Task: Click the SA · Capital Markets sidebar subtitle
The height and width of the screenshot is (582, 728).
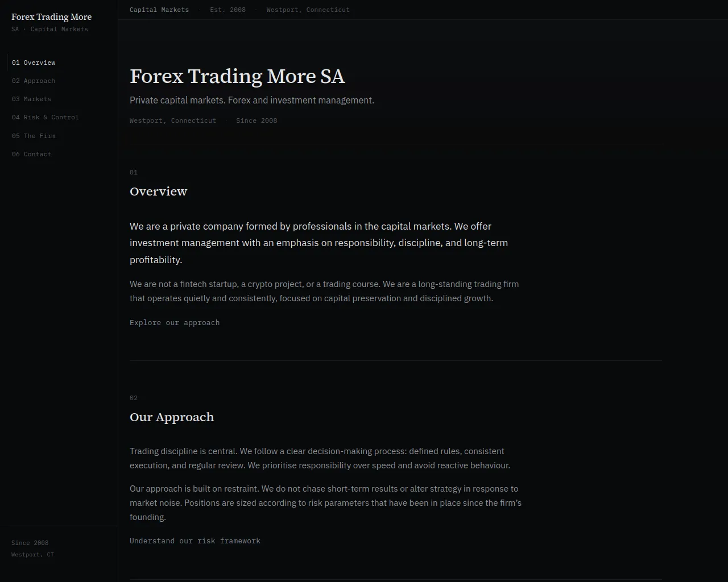Action: [49, 29]
